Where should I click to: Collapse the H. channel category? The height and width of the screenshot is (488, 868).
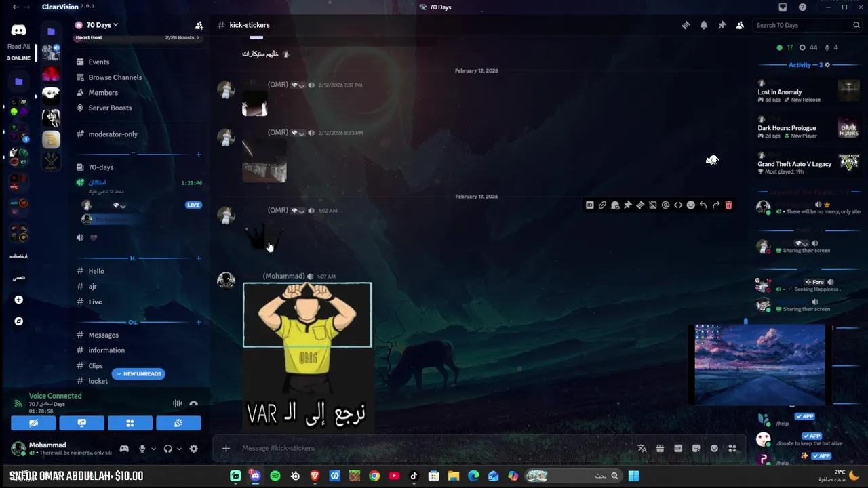[x=133, y=258]
